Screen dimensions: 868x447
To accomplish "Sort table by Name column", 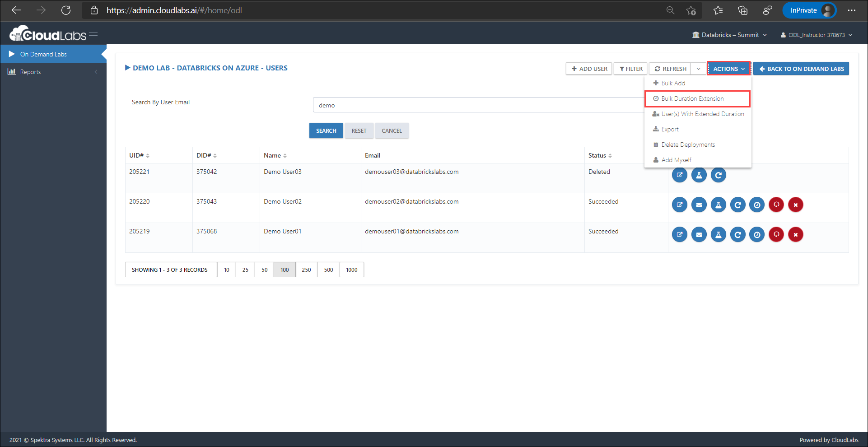I will (275, 155).
